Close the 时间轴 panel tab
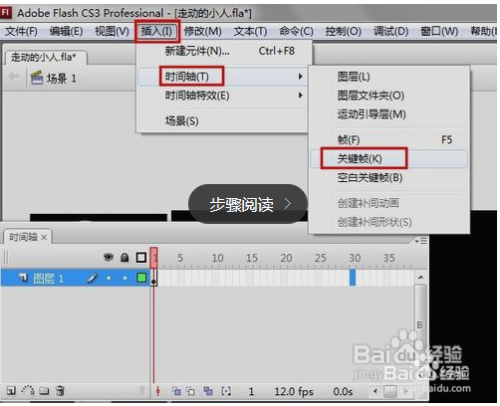The width and height of the screenshot is (500, 406). click(x=44, y=238)
